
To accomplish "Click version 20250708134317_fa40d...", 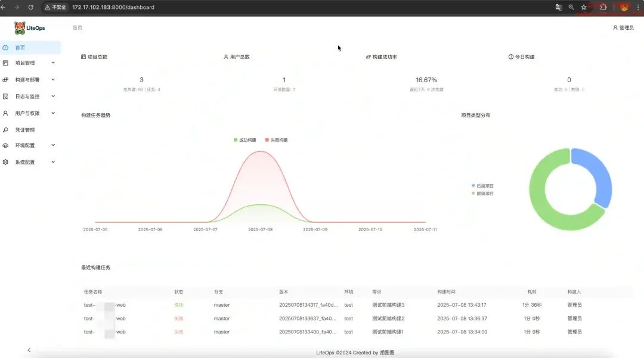I will tap(308, 305).
